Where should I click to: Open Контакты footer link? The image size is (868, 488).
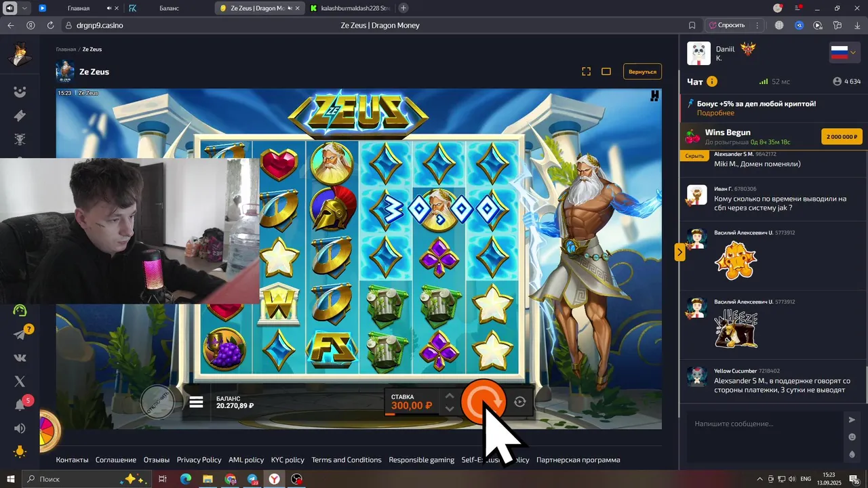click(72, 460)
